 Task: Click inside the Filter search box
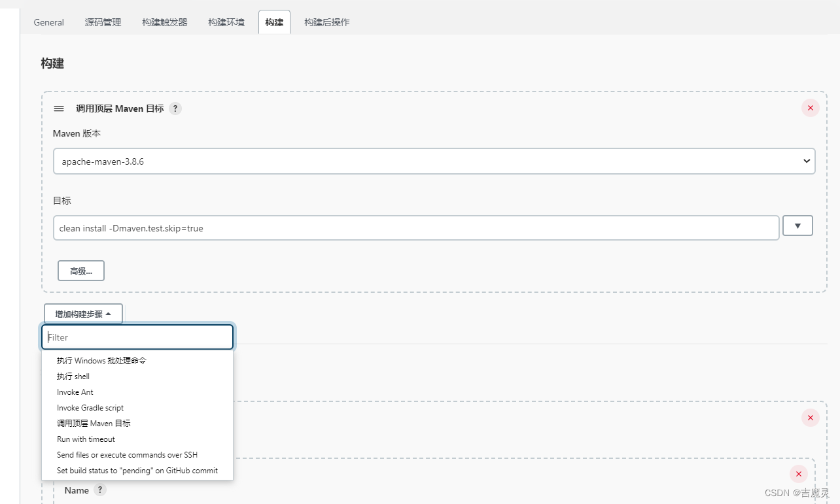pyautogui.click(x=137, y=337)
